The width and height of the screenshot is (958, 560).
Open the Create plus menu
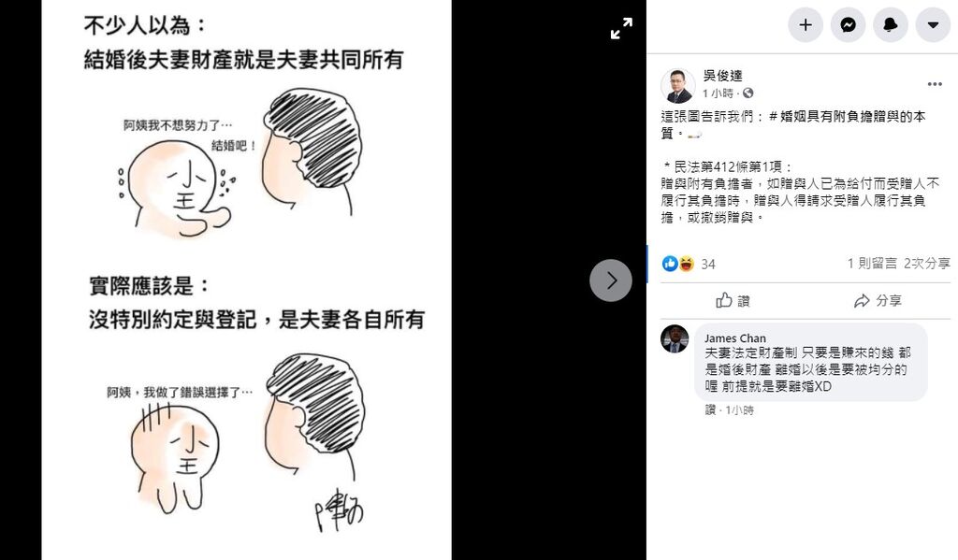pyautogui.click(x=806, y=24)
